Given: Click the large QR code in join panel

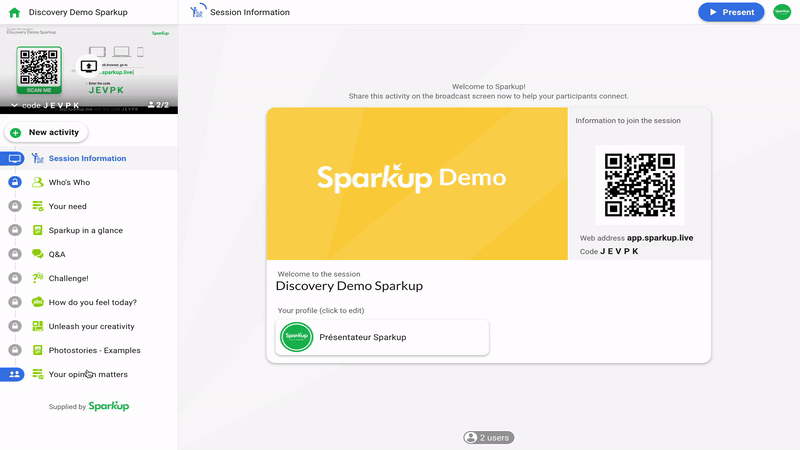Looking at the screenshot, I should point(640,185).
